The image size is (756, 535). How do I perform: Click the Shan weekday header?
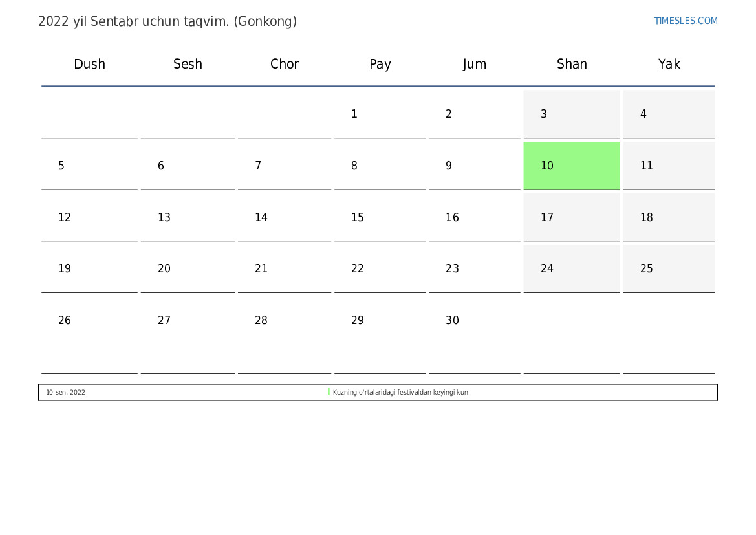[x=572, y=64]
